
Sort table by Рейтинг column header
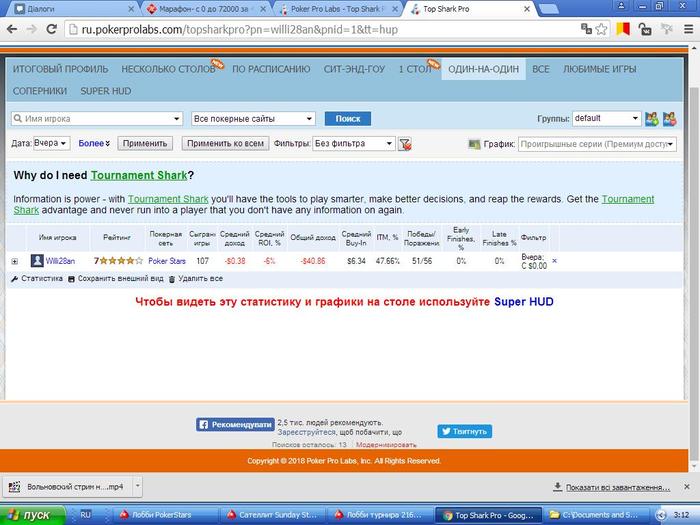point(117,238)
